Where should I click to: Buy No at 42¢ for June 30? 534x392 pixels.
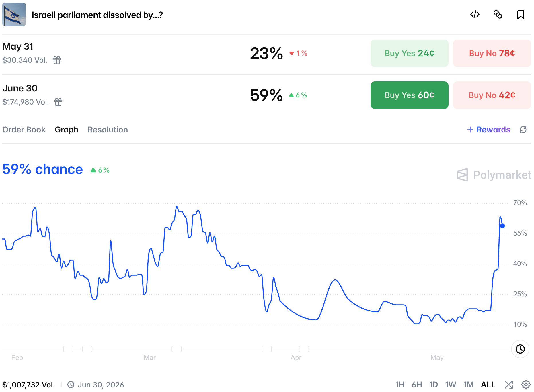pos(492,95)
